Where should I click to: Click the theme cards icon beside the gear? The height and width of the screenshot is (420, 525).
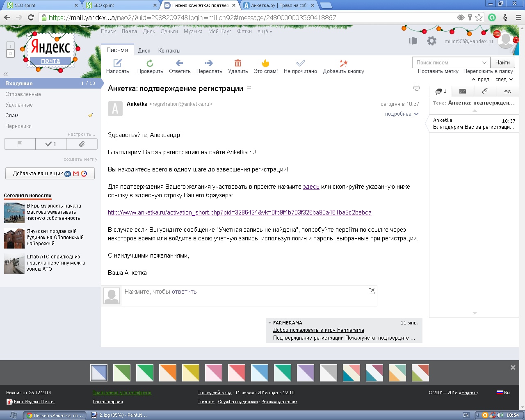pyautogui.click(x=413, y=41)
